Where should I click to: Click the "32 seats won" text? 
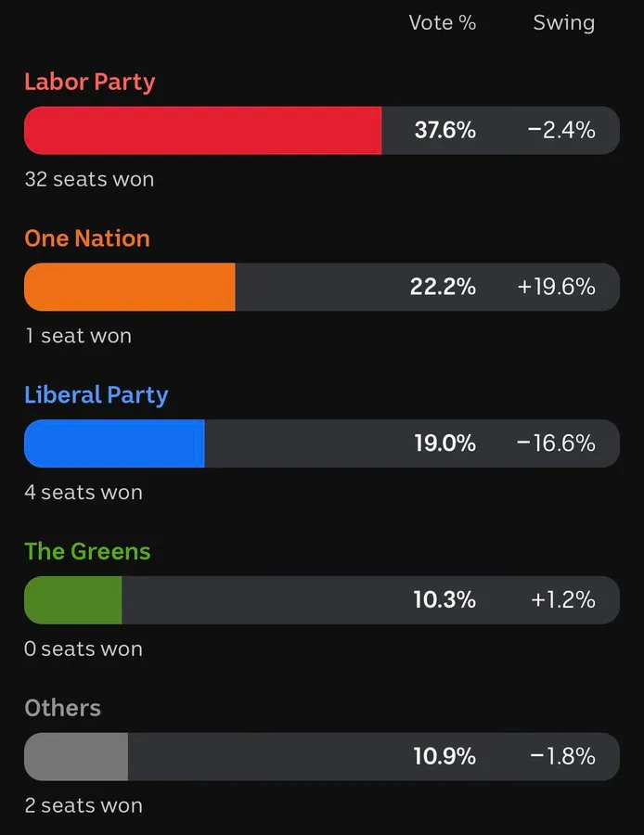(x=89, y=179)
